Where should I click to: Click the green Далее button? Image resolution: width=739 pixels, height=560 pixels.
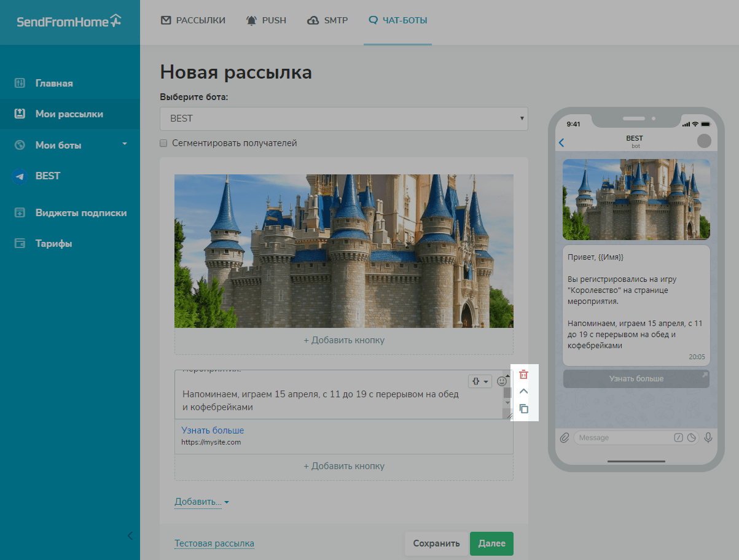click(491, 543)
